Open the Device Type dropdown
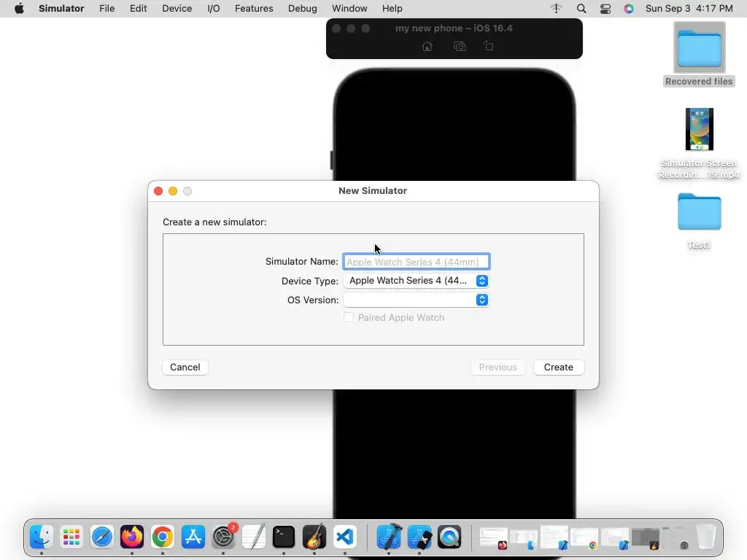Screen dimensions: 747x560 (417, 281)
